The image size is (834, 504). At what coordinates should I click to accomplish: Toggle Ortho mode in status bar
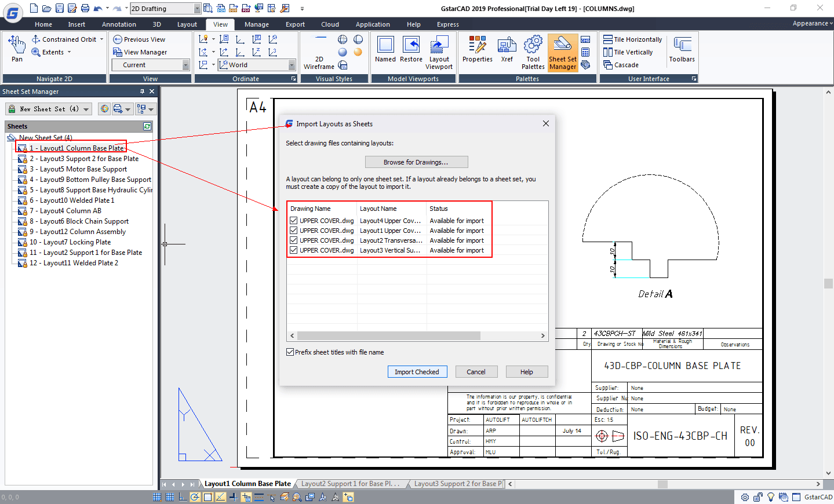point(183,497)
